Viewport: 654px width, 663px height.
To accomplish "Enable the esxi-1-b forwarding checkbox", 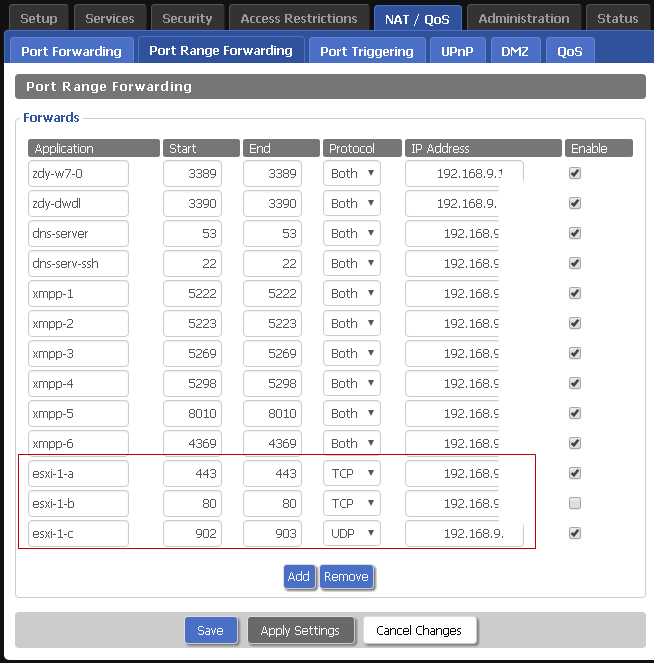I will click(575, 503).
